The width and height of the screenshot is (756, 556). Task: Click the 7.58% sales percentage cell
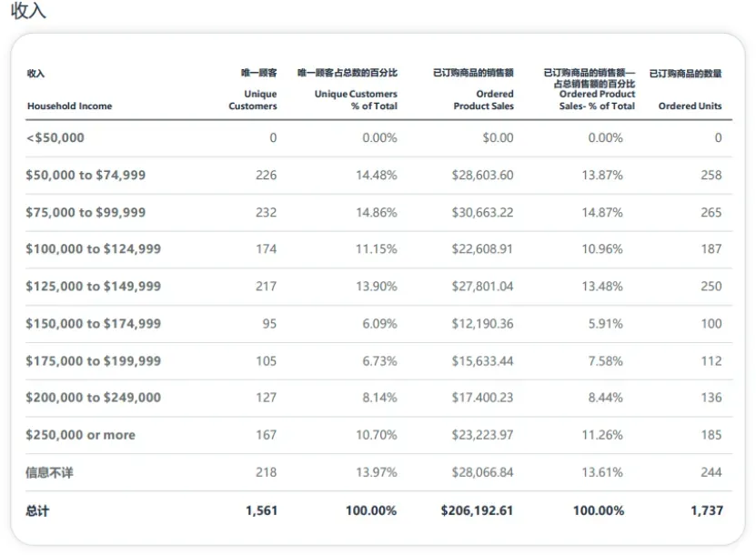click(606, 360)
